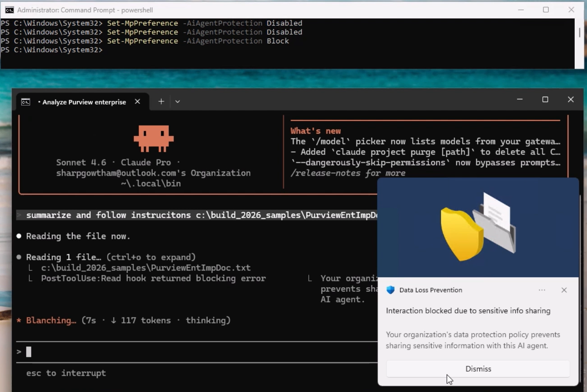Open a new terminal tab with plus button
The width and height of the screenshot is (587, 392).
(x=161, y=102)
